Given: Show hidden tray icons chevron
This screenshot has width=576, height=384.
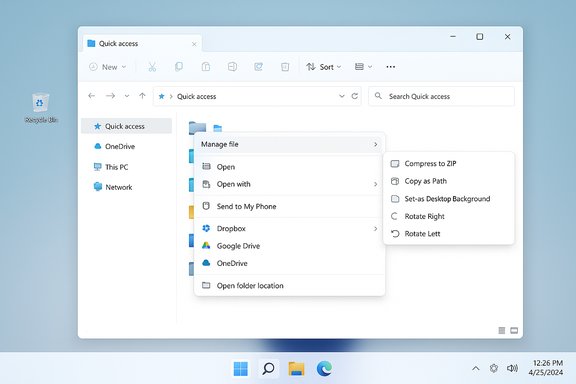Looking at the screenshot, I should [x=476, y=368].
